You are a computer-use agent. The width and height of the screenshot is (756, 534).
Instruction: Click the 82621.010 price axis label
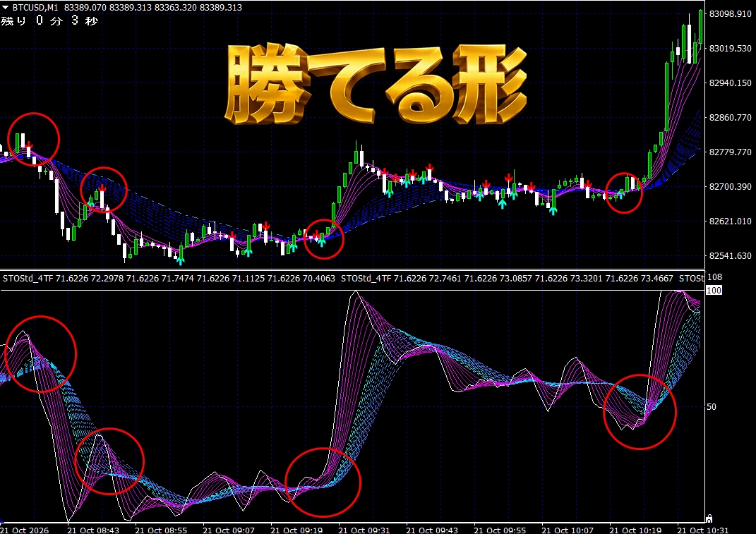coord(730,222)
